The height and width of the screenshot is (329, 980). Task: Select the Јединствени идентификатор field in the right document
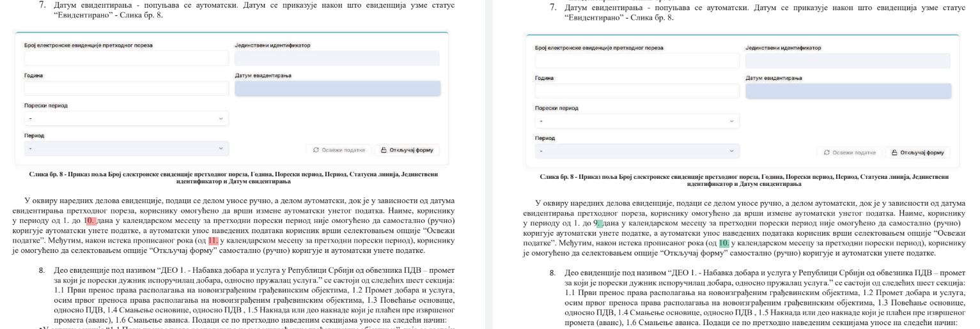[x=848, y=61]
